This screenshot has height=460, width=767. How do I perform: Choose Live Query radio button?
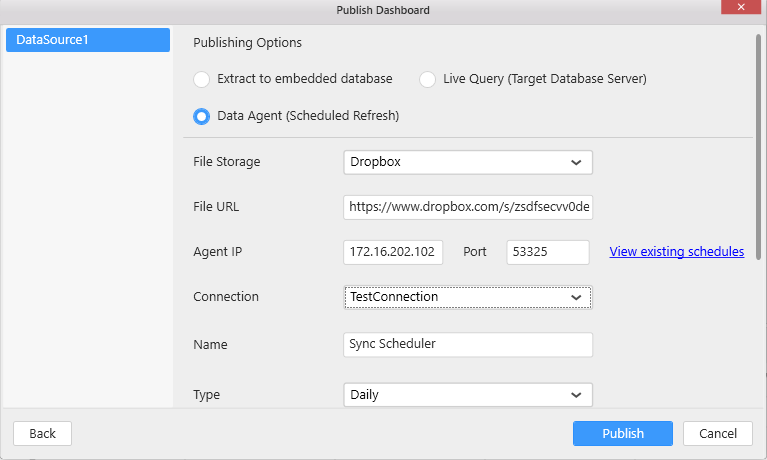tap(428, 79)
